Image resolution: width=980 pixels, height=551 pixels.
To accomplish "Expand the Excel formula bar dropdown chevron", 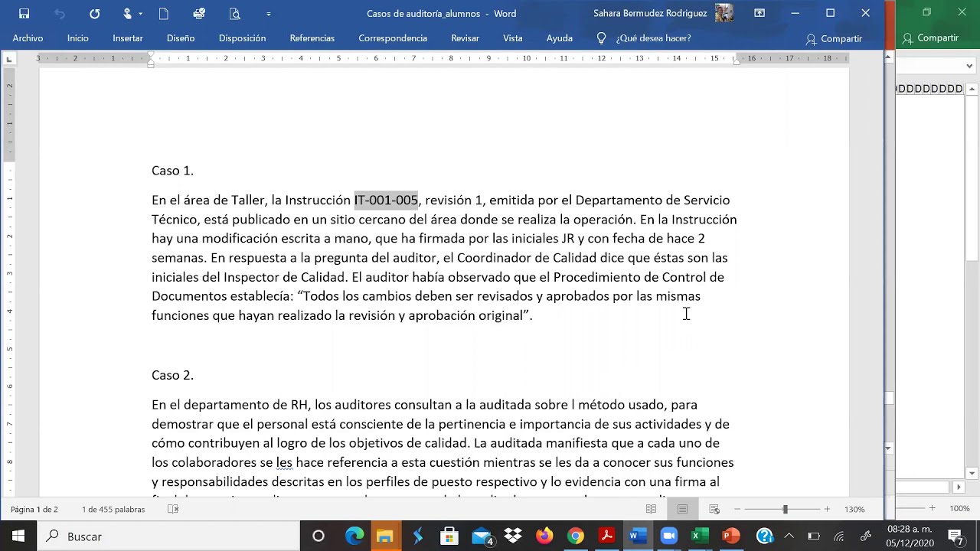I will [x=969, y=67].
